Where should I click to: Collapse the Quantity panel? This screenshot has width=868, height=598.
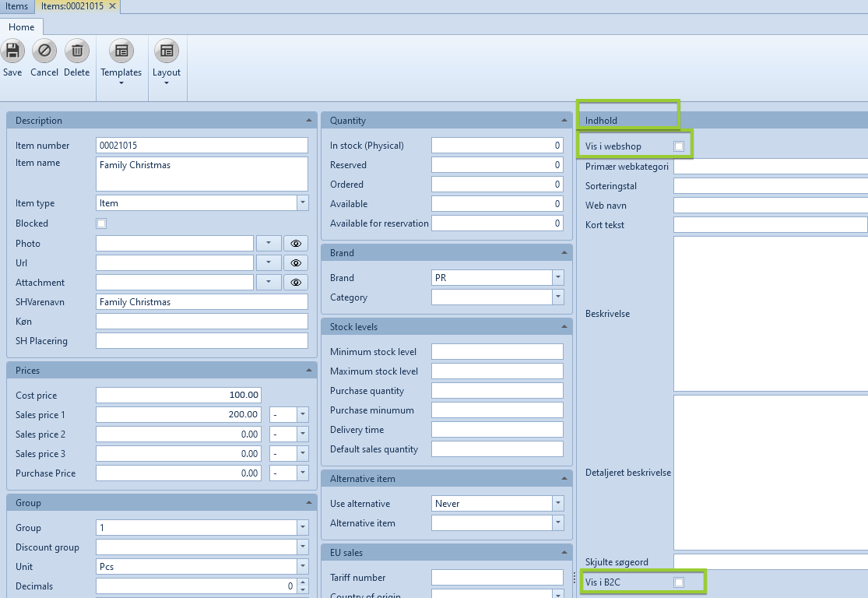[564, 120]
